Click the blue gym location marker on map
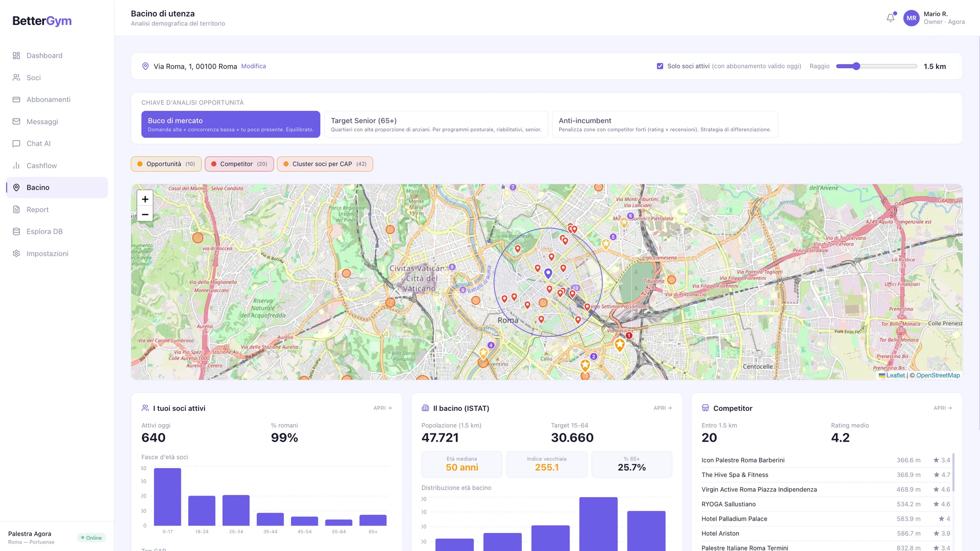980x551 pixels. click(x=548, y=273)
